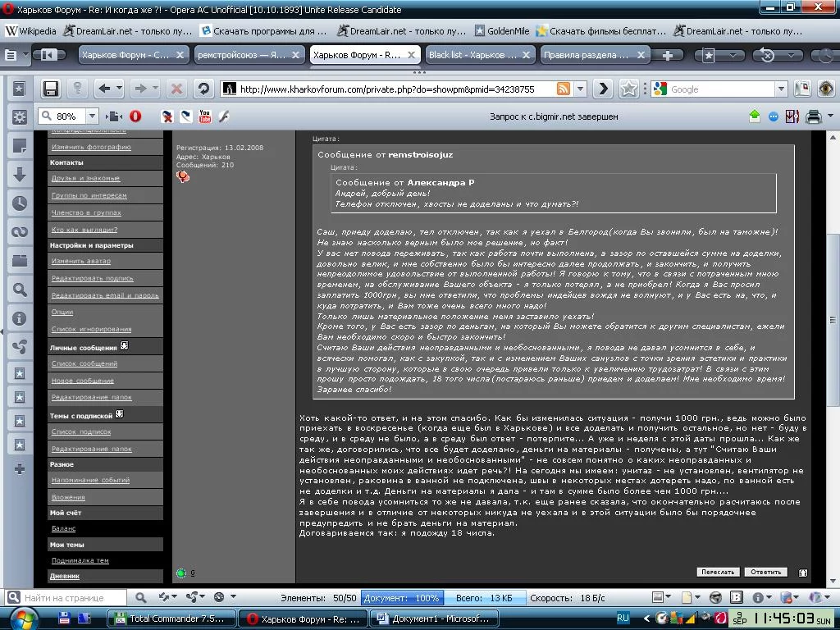The width and height of the screenshot is (840, 630).
Task: Click the page vertical scrollbar thumb
Action: click(x=833, y=321)
